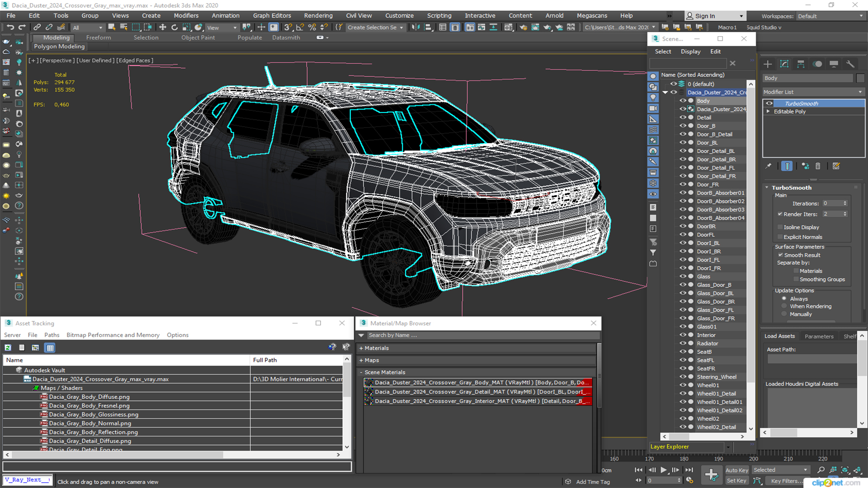Toggle visibility of the Glass object
The height and width of the screenshot is (488, 868).
pyautogui.click(x=683, y=277)
